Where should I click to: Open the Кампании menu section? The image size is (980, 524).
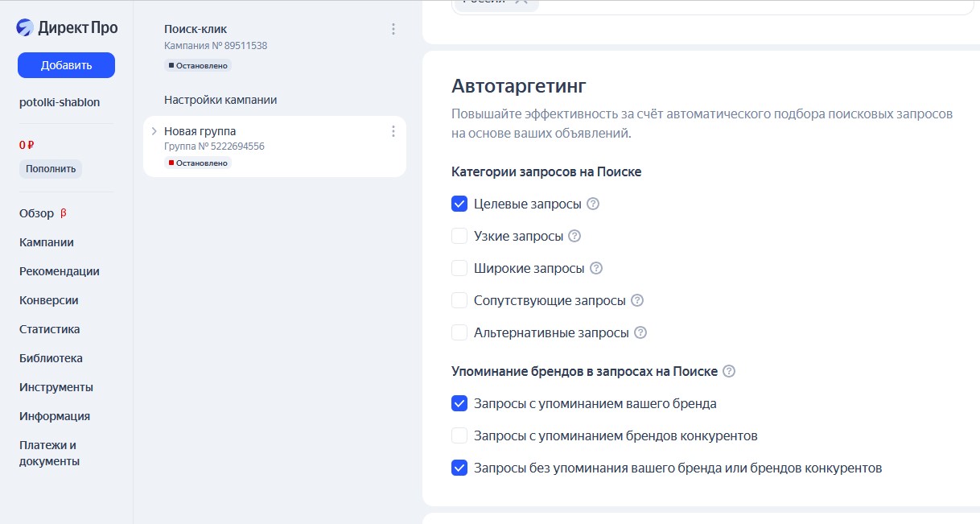tap(47, 242)
